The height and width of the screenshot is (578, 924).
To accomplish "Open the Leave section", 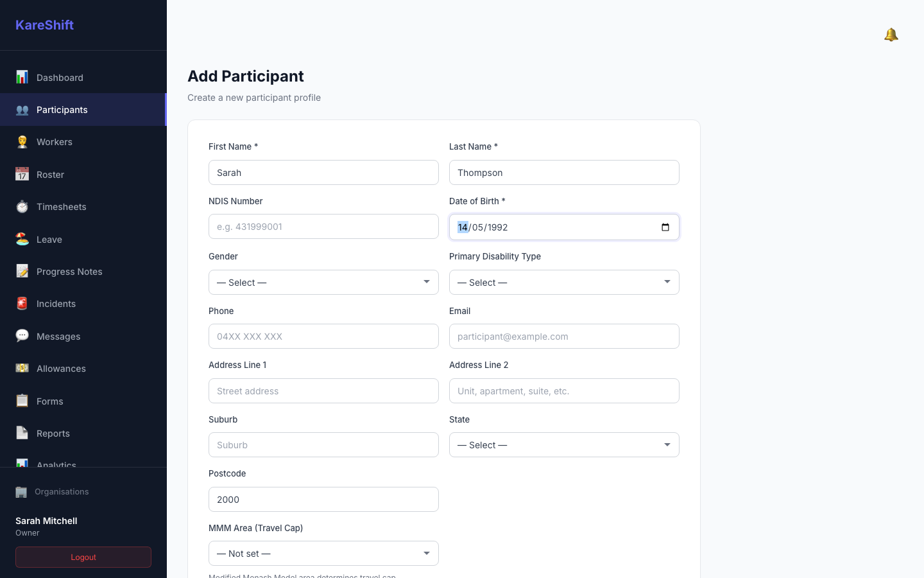I will 83,239.
